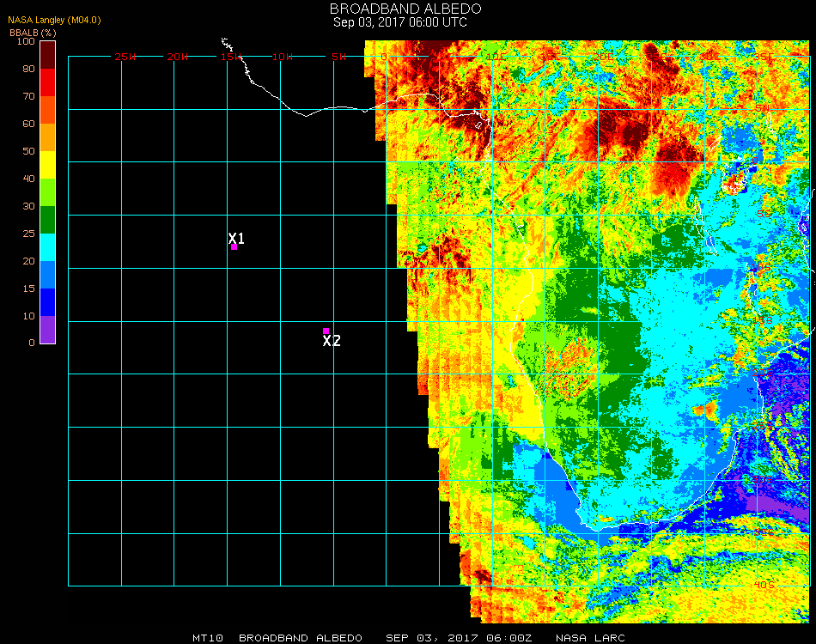
Task: Click the '30' colorbar scale value
Action: point(28,207)
